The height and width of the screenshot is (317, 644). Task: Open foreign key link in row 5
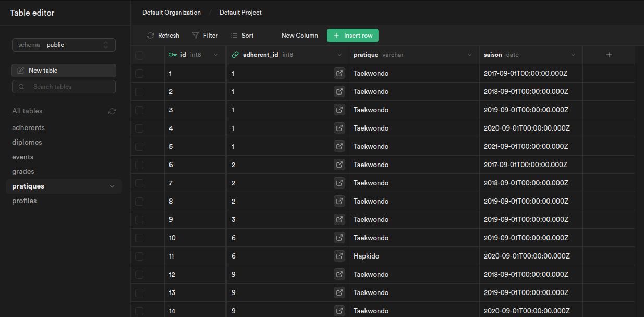pyautogui.click(x=339, y=147)
